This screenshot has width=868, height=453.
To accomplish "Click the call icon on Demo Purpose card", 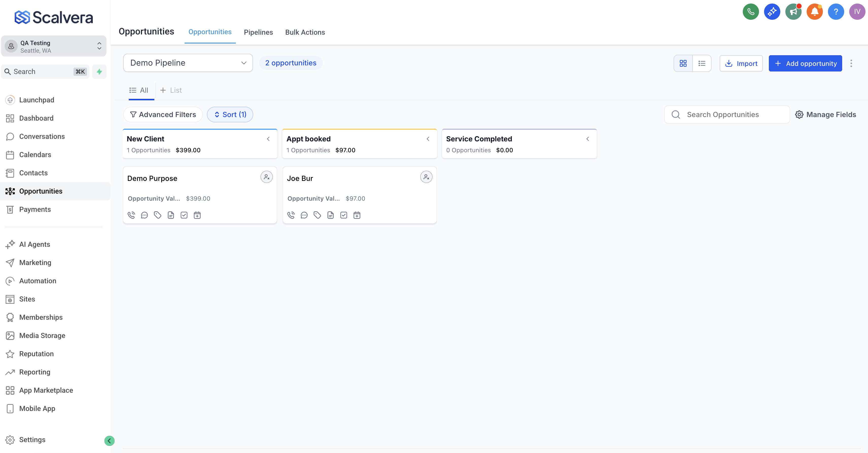I will (x=131, y=215).
